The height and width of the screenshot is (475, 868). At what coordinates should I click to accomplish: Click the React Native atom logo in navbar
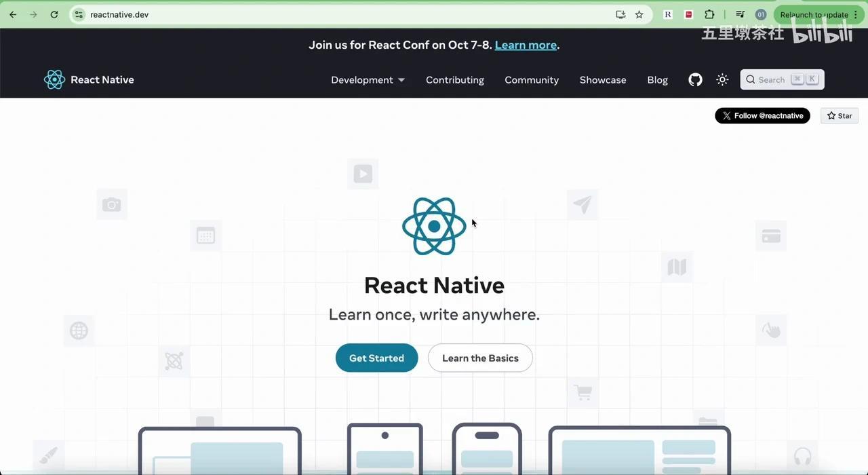point(54,79)
